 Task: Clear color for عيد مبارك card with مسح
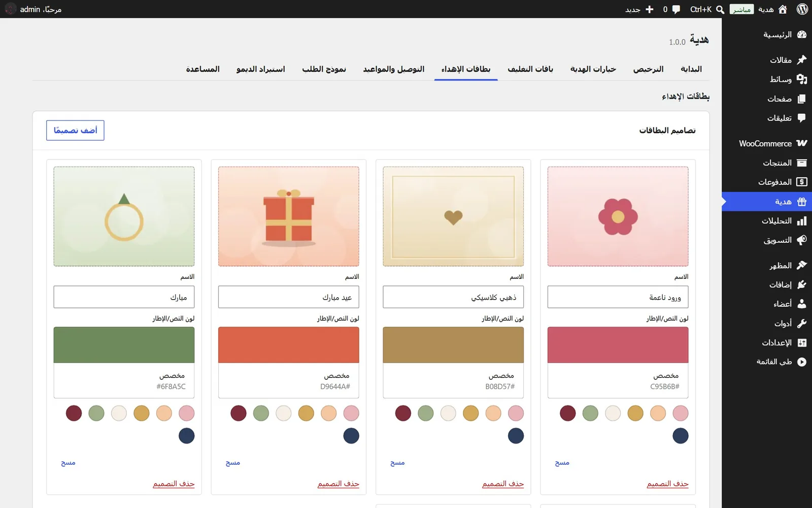[x=233, y=463]
